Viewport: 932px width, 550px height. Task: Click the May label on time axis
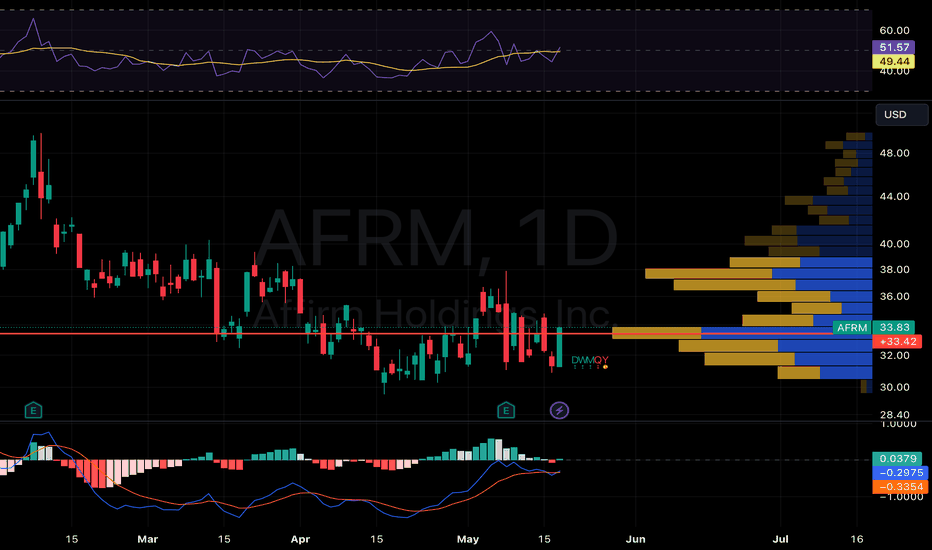468,539
